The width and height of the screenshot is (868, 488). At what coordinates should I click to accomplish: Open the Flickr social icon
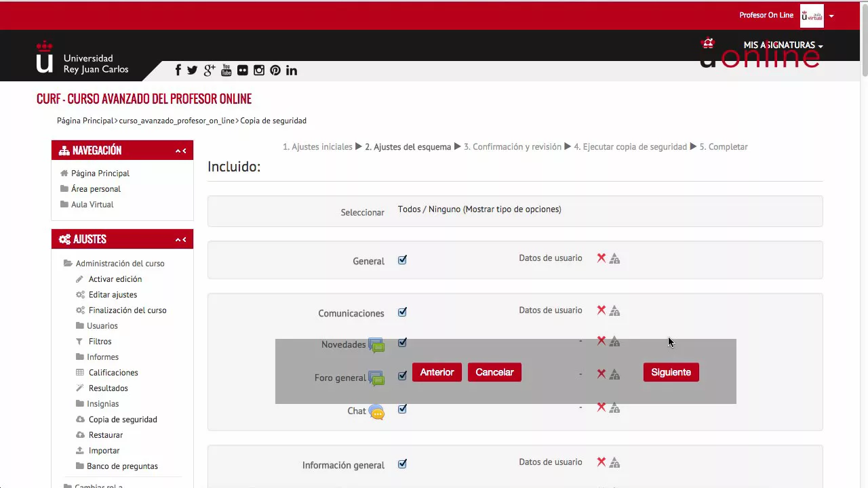coord(243,70)
